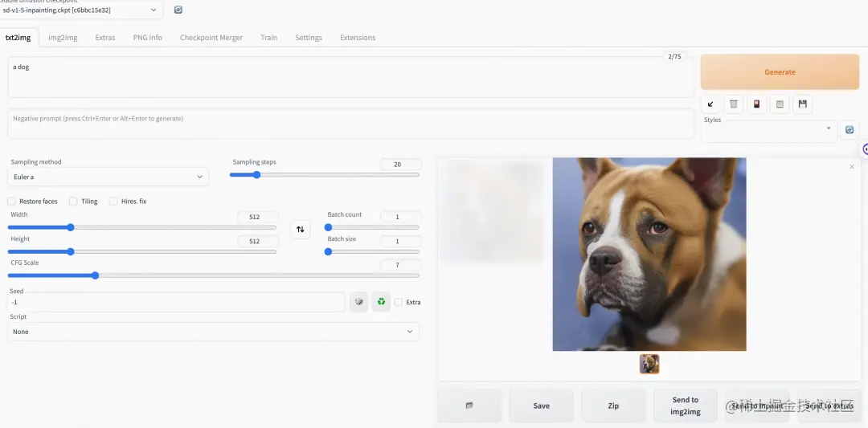Switch to the img2img tab
This screenshot has width=868, height=428.
coord(63,38)
